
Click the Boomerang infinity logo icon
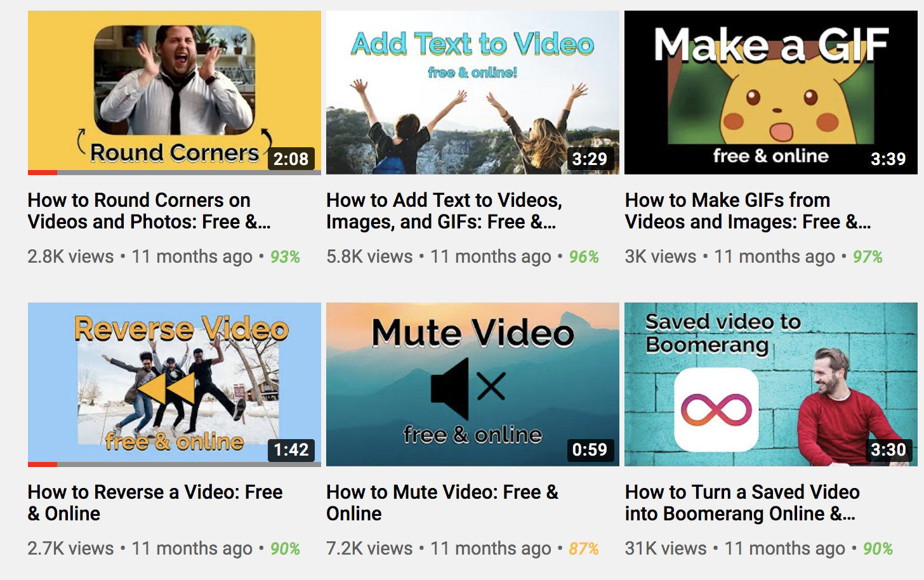click(x=716, y=409)
